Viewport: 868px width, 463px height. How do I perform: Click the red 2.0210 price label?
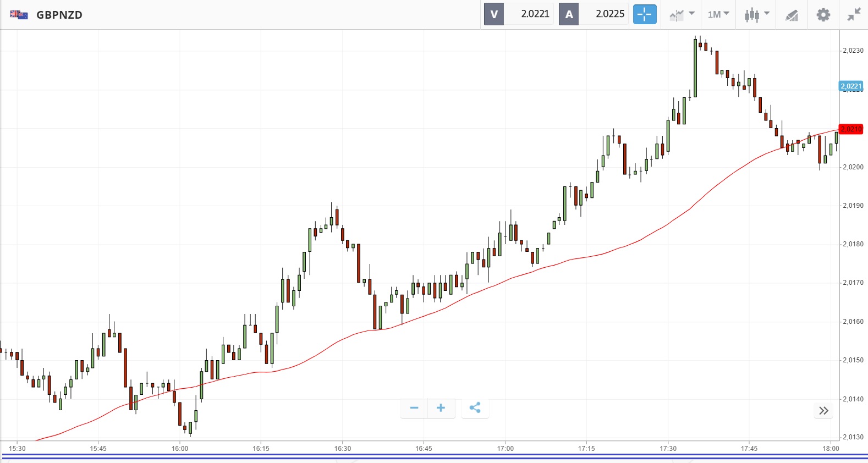(x=851, y=129)
